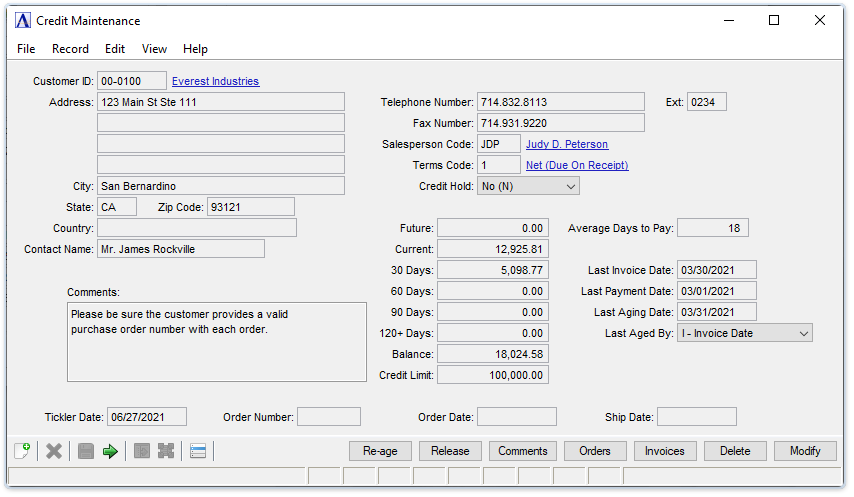This screenshot has width=854, height=497.
Task: Open the Record menu
Action: (x=70, y=49)
